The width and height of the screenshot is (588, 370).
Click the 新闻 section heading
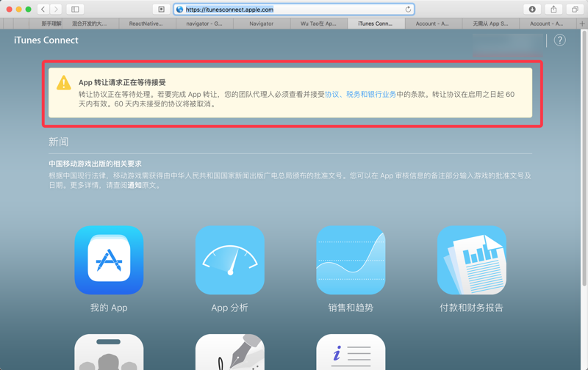pos(59,142)
